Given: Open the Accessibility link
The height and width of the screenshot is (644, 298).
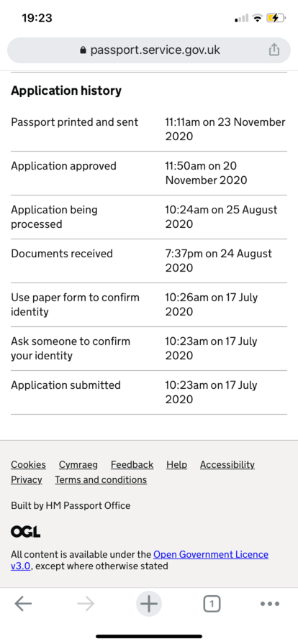Looking at the screenshot, I should pos(227,464).
